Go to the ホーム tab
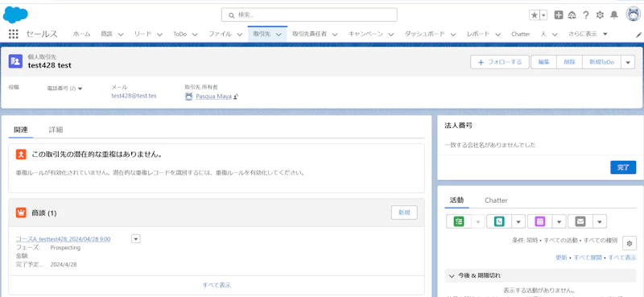Viewport: 644px width, 297px height. pos(82,34)
